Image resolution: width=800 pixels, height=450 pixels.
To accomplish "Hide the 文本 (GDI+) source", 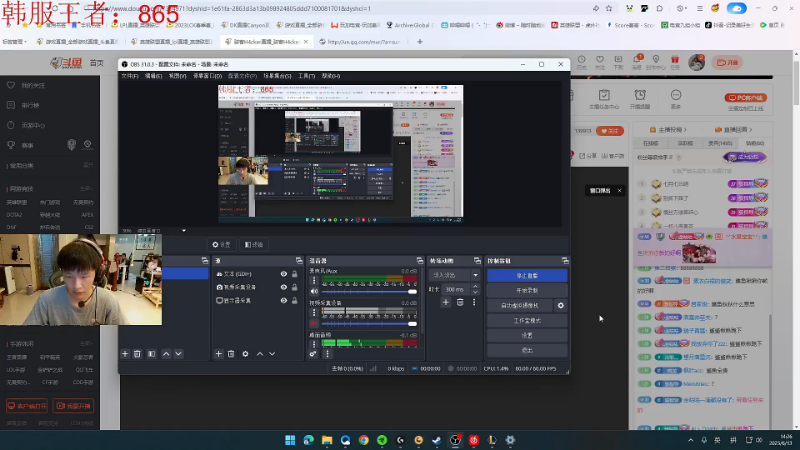I will (x=284, y=274).
